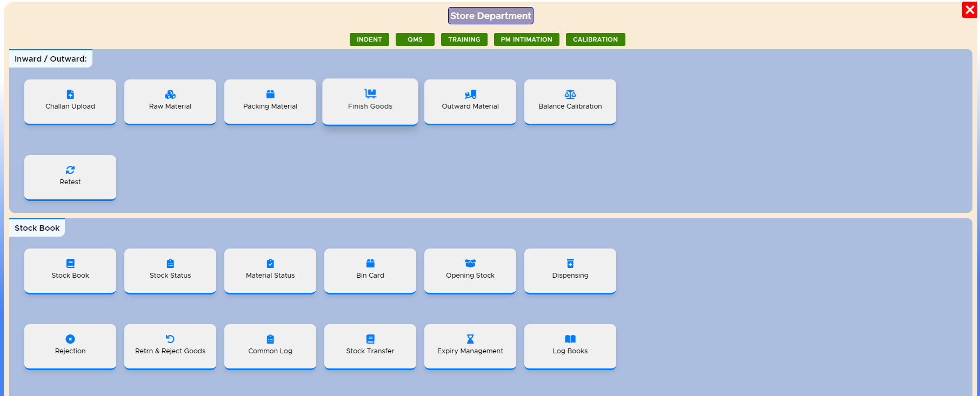Select the Packing Material box icon
Viewport: 980px width, 396px height.
click(x=270, y=95)
